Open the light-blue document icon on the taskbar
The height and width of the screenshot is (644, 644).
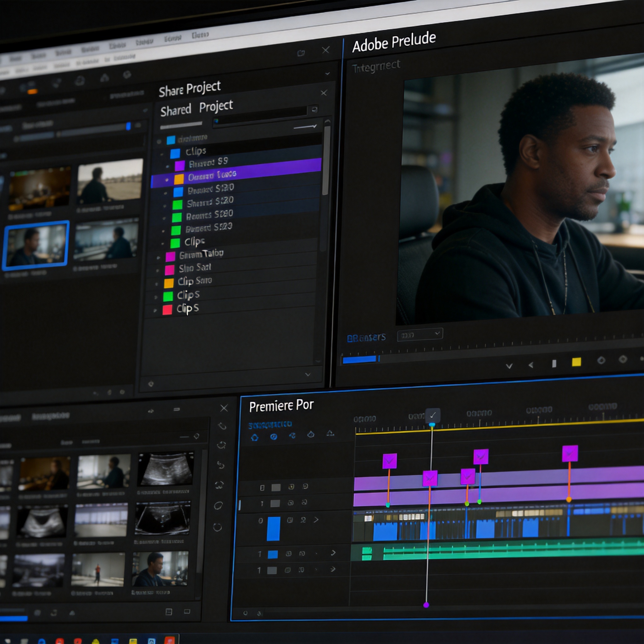(151, 641)
